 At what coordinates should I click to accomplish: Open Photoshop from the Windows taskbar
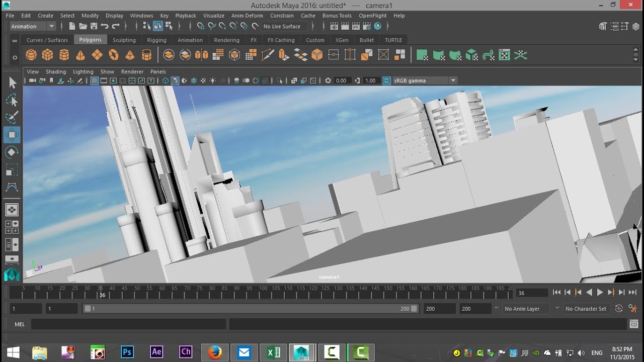pyautogui.click(x=127, y=352)
